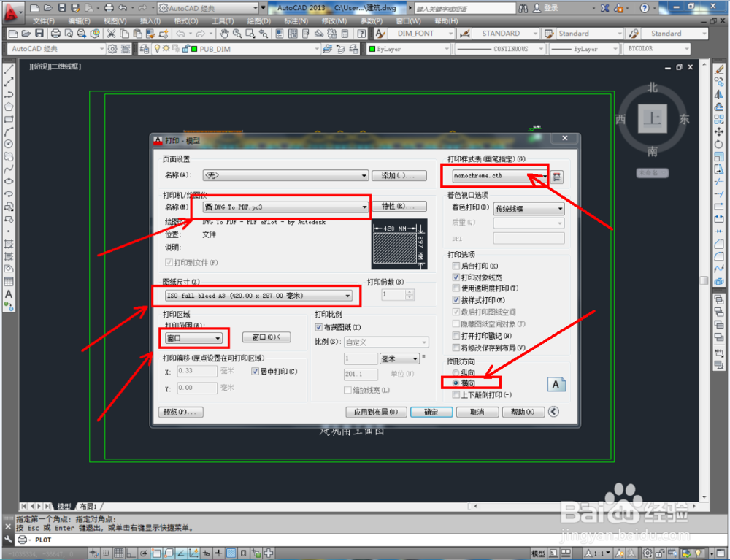Enable plot upside-down checkbox

[456, 395]
